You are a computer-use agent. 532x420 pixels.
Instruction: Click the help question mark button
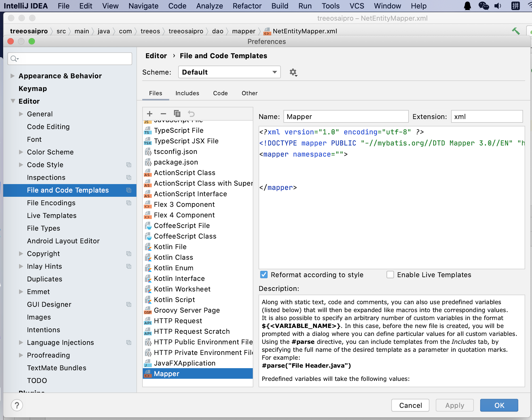pyautogui.click(x=17, y=405)
